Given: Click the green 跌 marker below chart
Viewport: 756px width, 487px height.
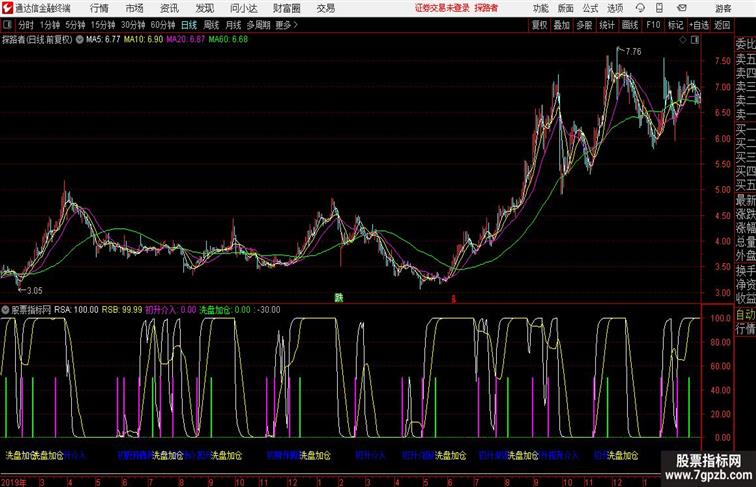Looking at the screenshot, I should 339,298.
